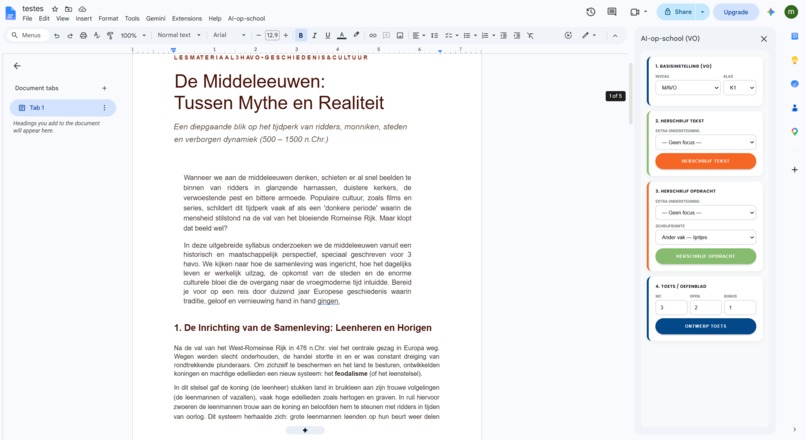Search the Menus box
The image size is (806, 440).
28,35
